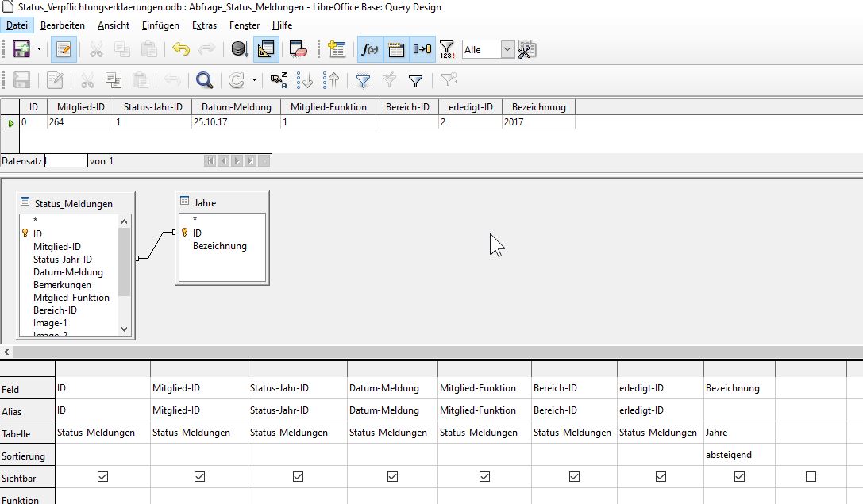
Task: Click Add Table or Query icon
Action: click(337, 49)
